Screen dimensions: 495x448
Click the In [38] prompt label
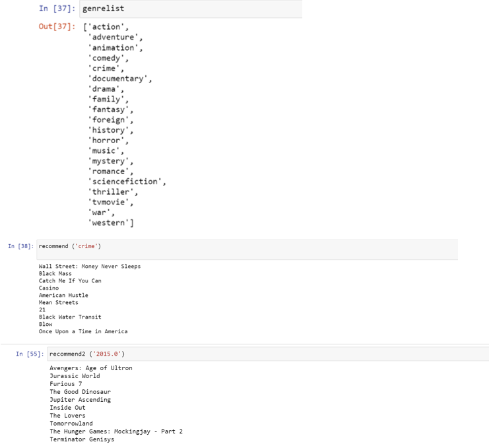21,246
